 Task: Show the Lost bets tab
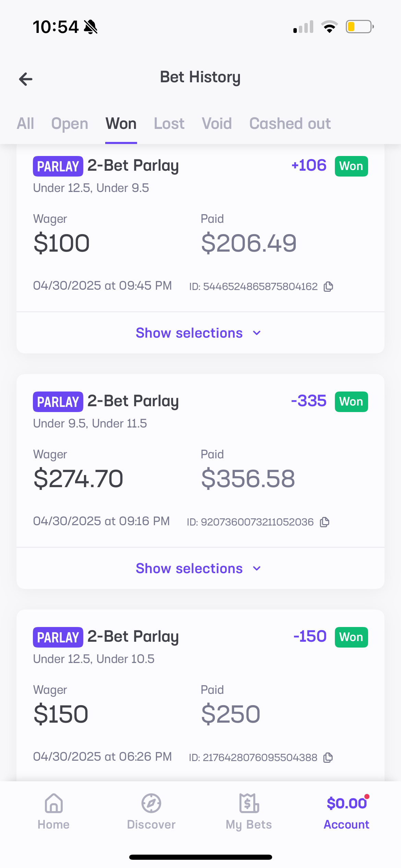[169, 123]
